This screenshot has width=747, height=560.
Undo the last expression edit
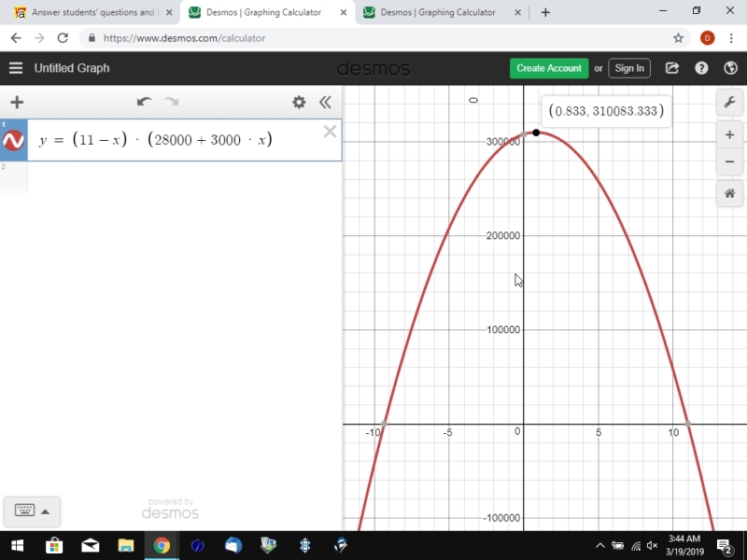(145, 102)
